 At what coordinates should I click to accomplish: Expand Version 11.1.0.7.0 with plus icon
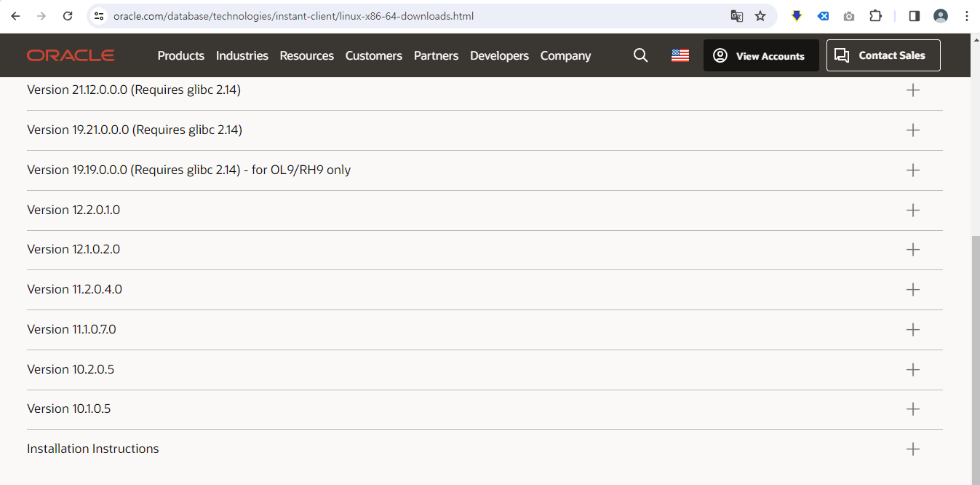pos(913,330)
